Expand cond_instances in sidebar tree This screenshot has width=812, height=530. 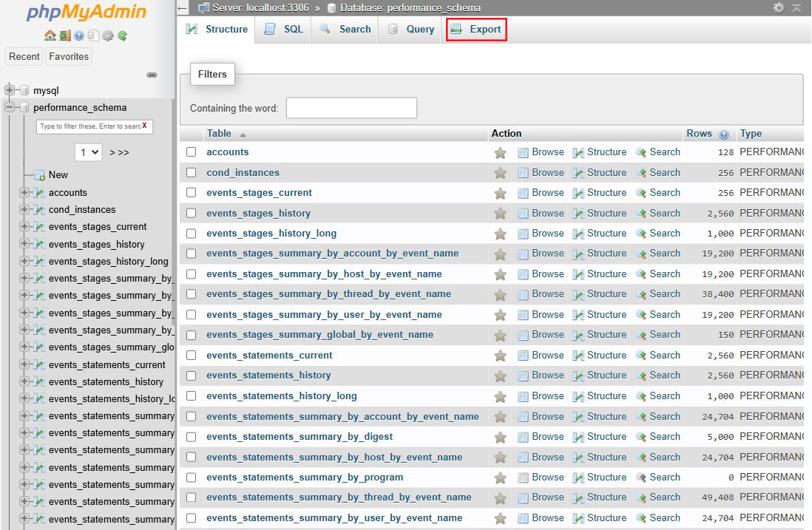click(x=24, y=210)
